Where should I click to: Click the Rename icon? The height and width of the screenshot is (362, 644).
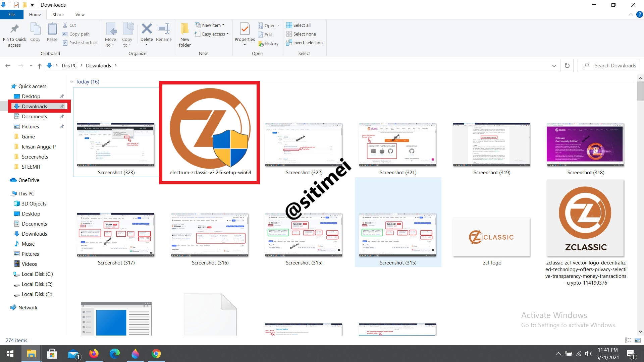(164, 29)
